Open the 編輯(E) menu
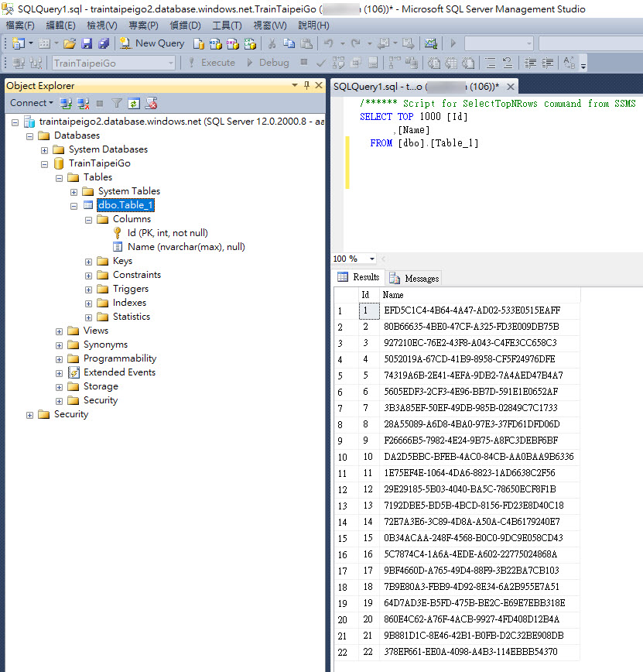Image resolution: width=643 pixels, height=672 pixels. (60, 26)
